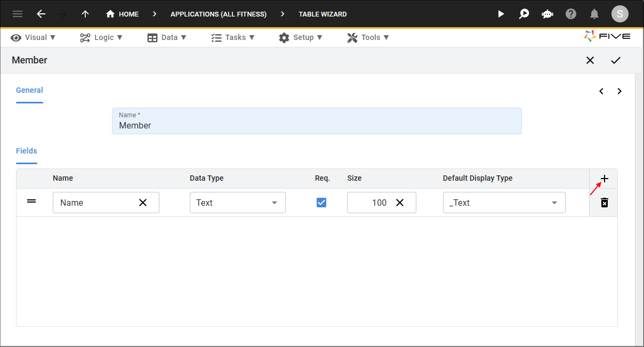
Task: Click the Size column header
Action: [x=355, y=178]
